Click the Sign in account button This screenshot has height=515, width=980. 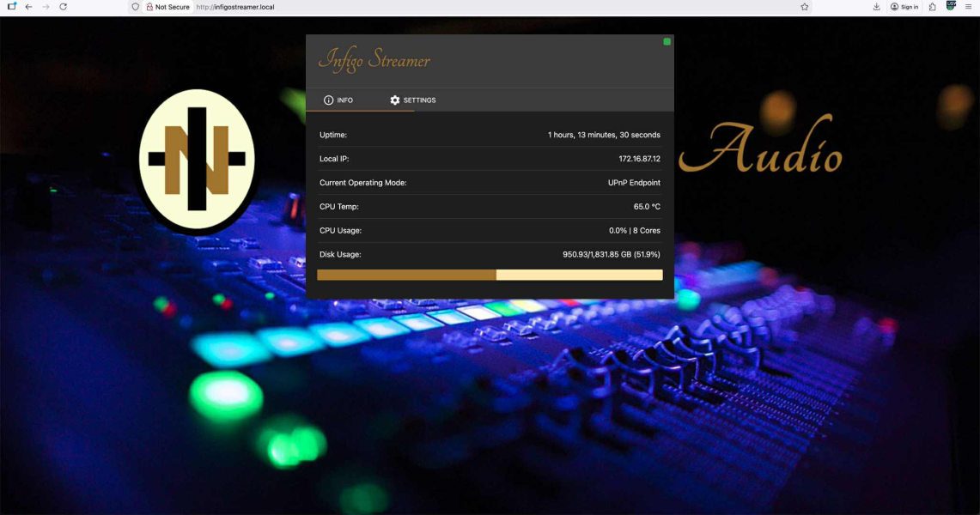click(x=904, y=7)
